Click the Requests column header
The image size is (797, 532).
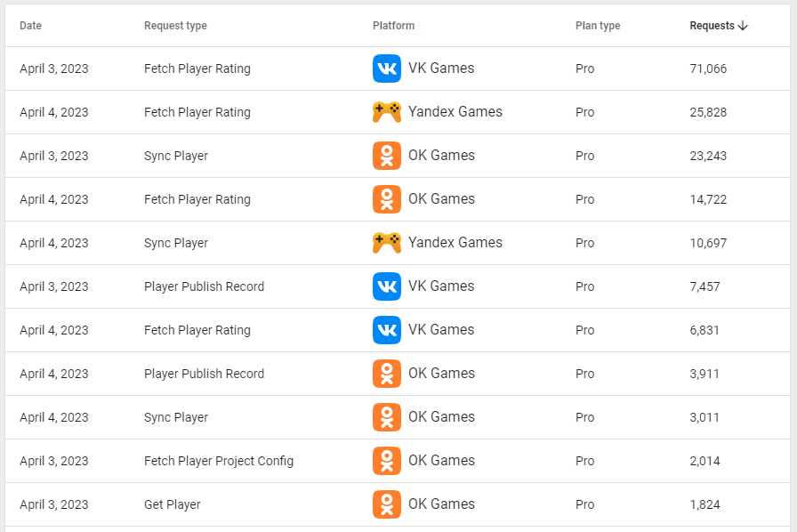(x=712, y=26)
